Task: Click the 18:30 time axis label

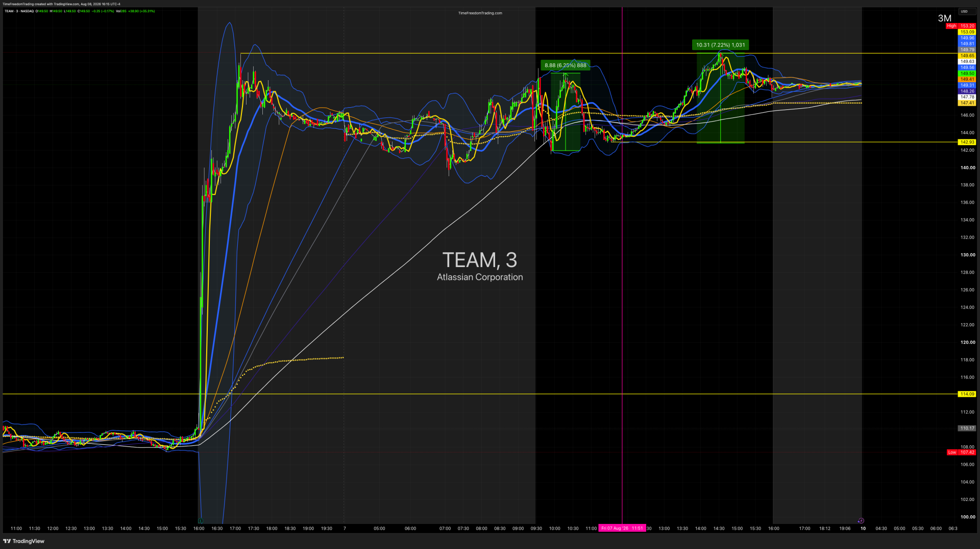Action: tap(290, 529)
